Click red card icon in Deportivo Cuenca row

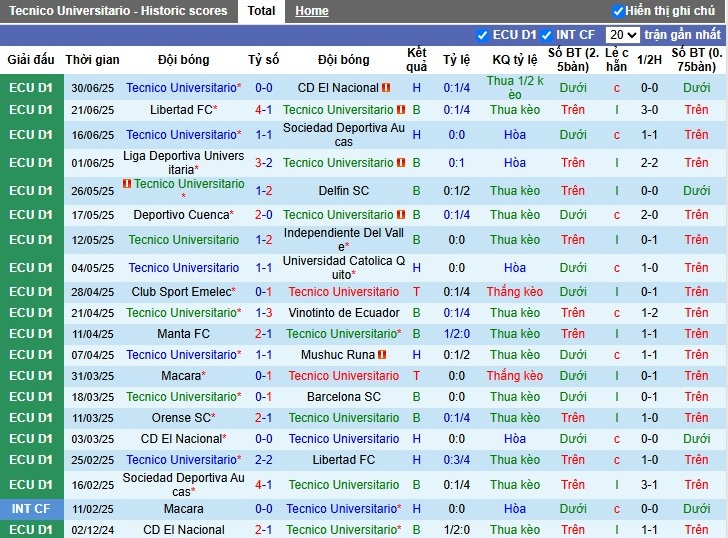click(401, 214)
